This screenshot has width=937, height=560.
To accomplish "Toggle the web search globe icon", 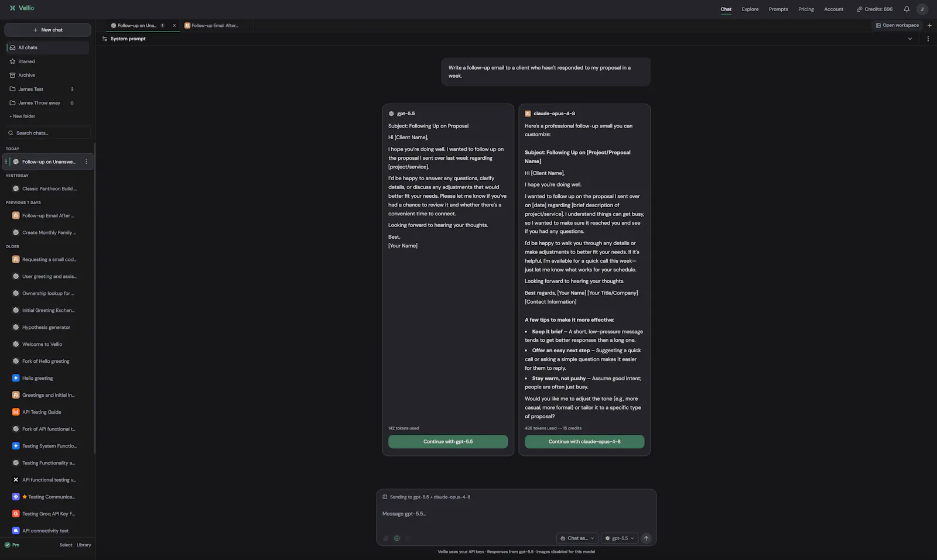I will point(397,538).
